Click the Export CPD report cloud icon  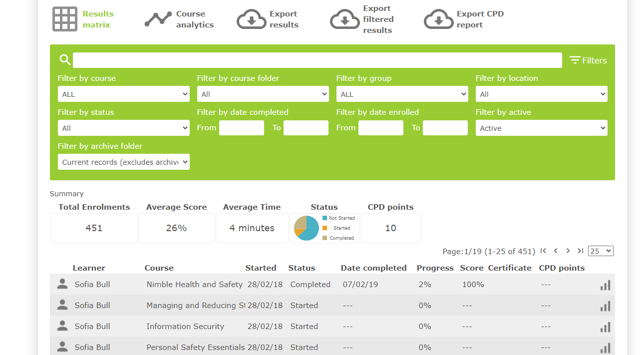pos(439,19)
